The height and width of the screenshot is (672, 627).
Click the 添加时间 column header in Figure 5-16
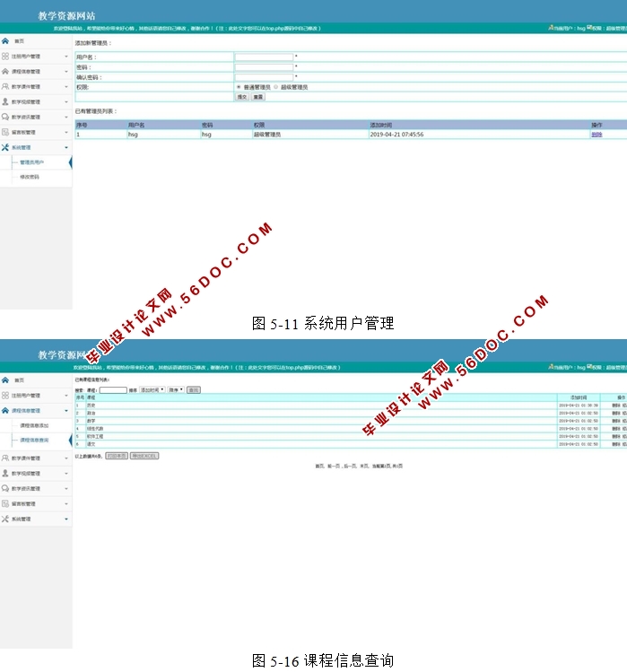pos(579,397)
